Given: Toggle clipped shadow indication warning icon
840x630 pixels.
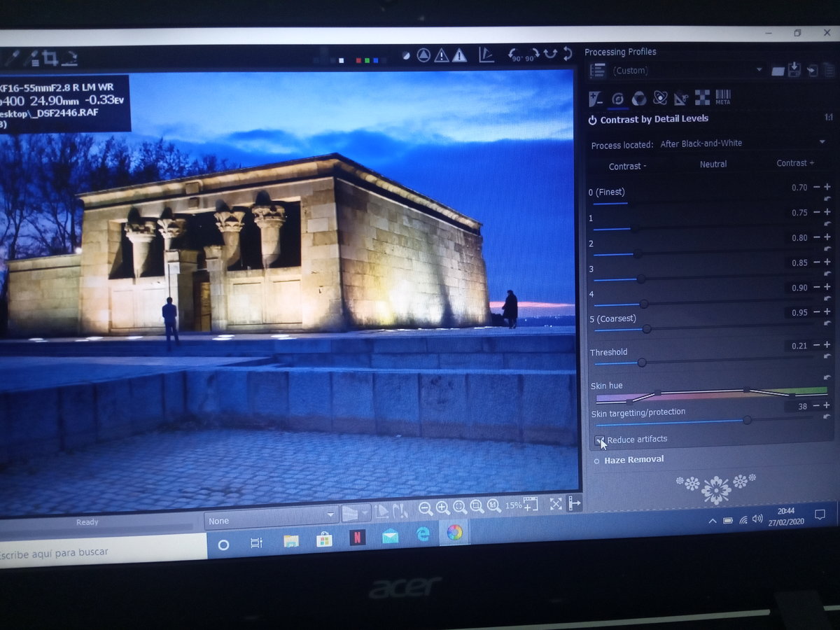Looking at the screenshot, I should (442, 55).
